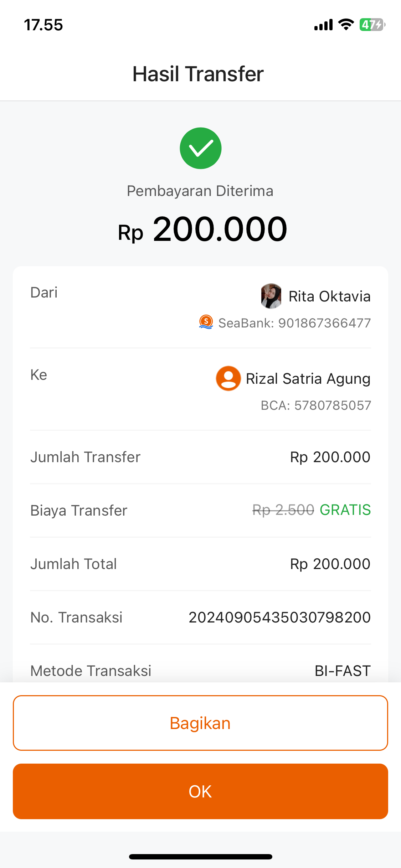The width and height of the screenshot is (401, 868).
Task: Tap the green GRATIS fee label
Action: click(345, 510)
